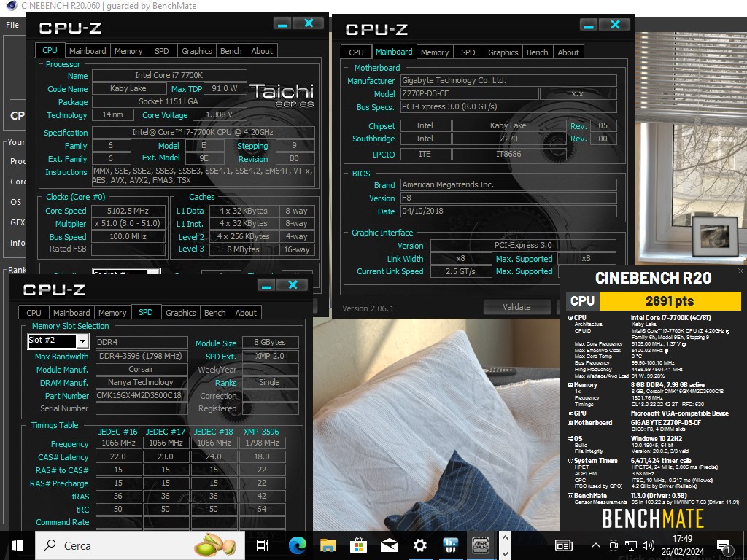The height and width of the screenshot is (560, 747).
Task: Open Graphics tab in the processor CPU-Z window
Action: point(197,51)
